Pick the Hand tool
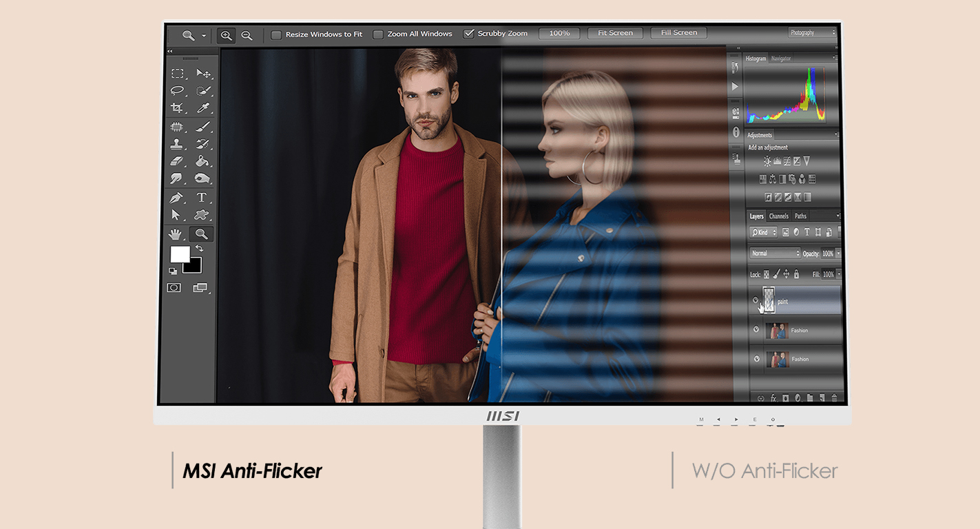This screenshot has width=980, height=529. 178,234
